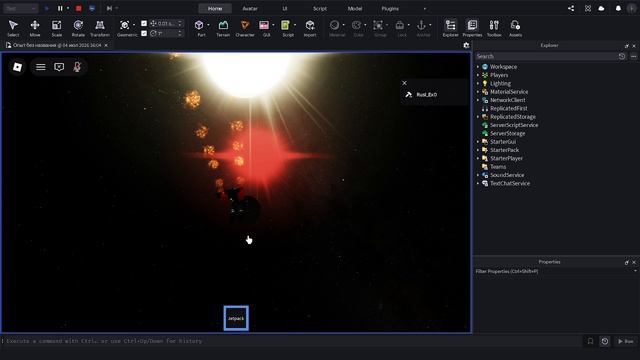Toggle the Properties panel button
The height and width of the screenshot is (360, 640).
pos(472,28)
